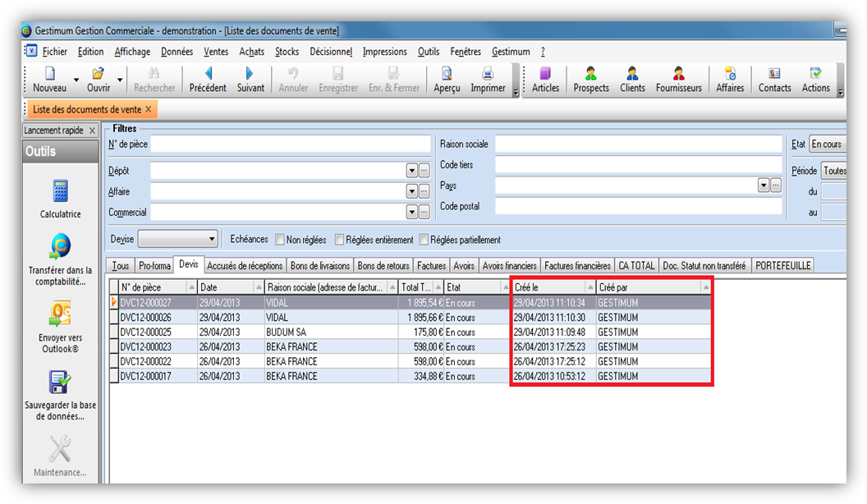Screen dimensions: 867x504
Task: Click the Imprimer printer icon
Action: point(488,74)
